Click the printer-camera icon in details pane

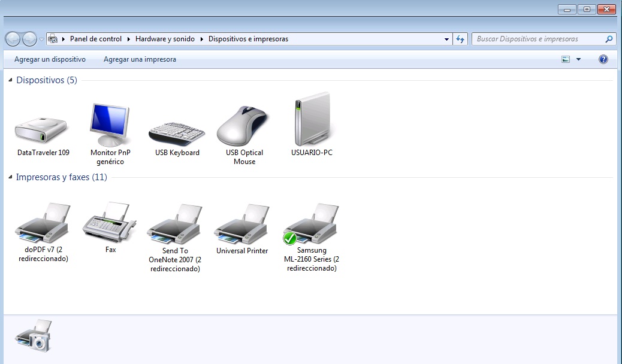click(x=34, y=336)
